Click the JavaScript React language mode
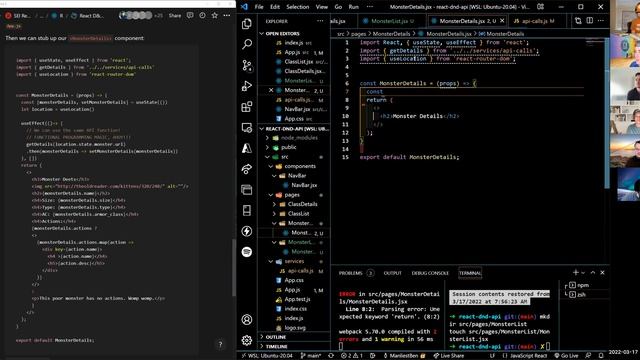The width and height of the screenshot is (640, 360). 528,356
